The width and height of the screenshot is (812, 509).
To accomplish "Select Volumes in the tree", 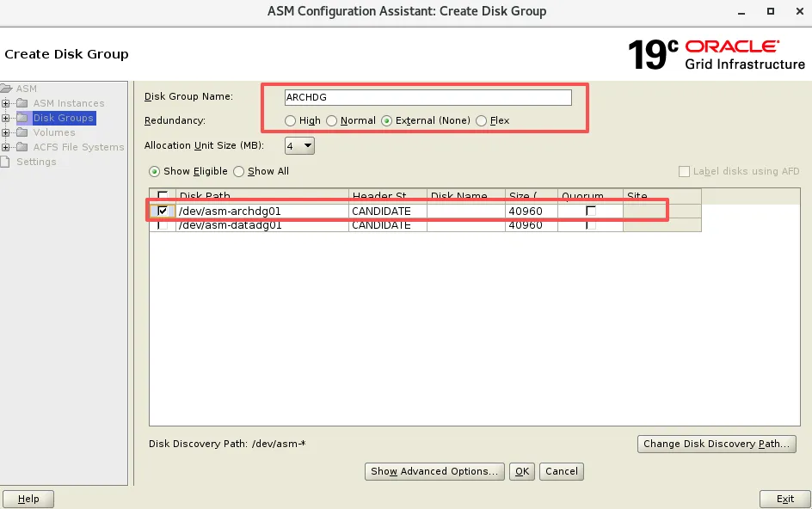I will [x=54, y=132].
